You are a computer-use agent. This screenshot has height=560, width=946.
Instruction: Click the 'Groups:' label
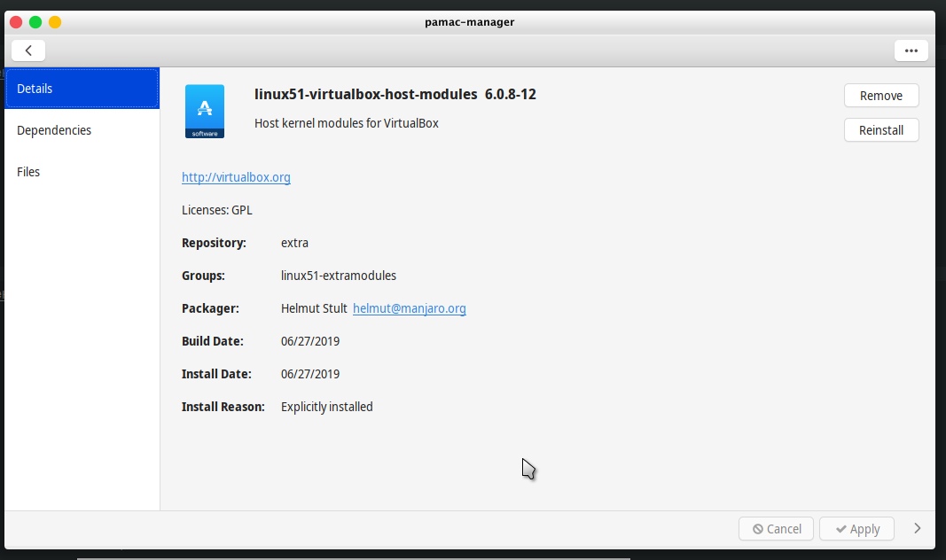203,276
